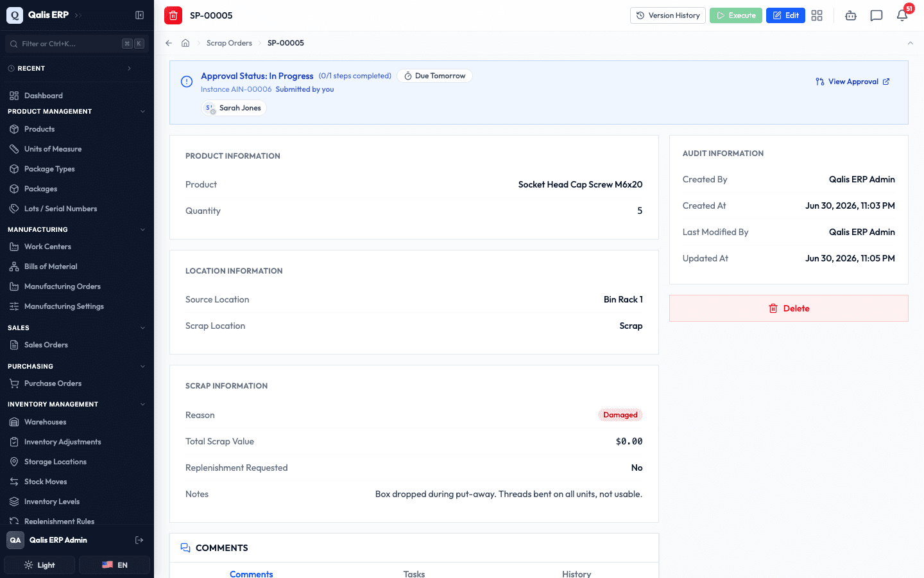Viewport: 924px width, 578px height.
Task: Open the apps grid icon
Action: point(817,15)
